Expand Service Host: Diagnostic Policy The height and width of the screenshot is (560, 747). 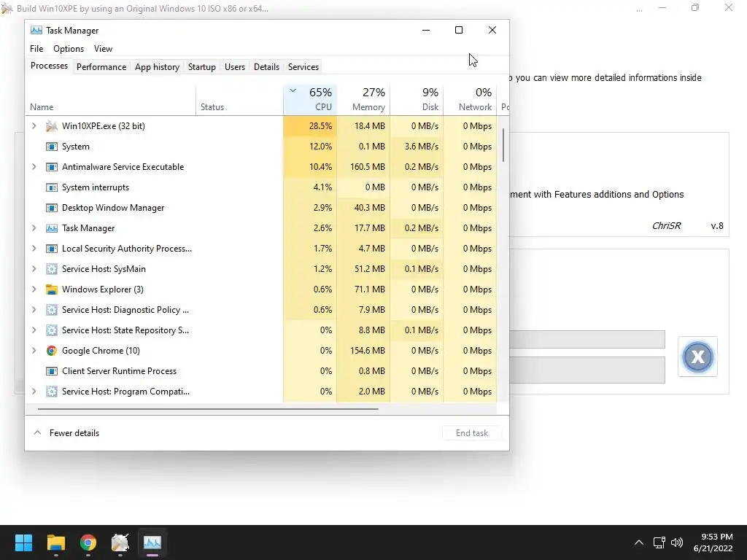[x=34, y=310]
